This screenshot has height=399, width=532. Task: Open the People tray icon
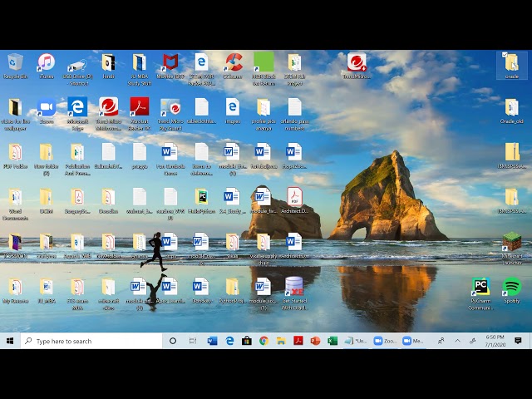coord(441,341)
